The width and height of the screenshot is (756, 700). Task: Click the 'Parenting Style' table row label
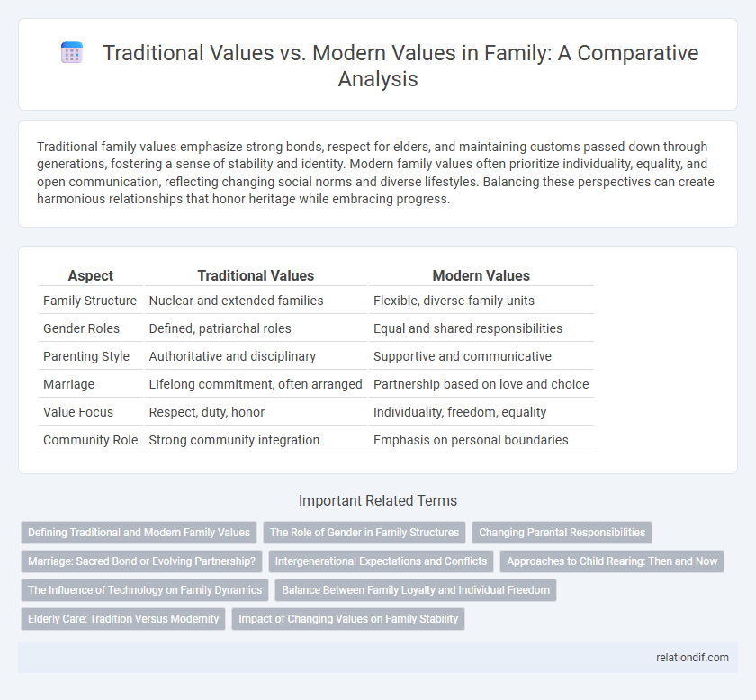(x=86, y=356)
